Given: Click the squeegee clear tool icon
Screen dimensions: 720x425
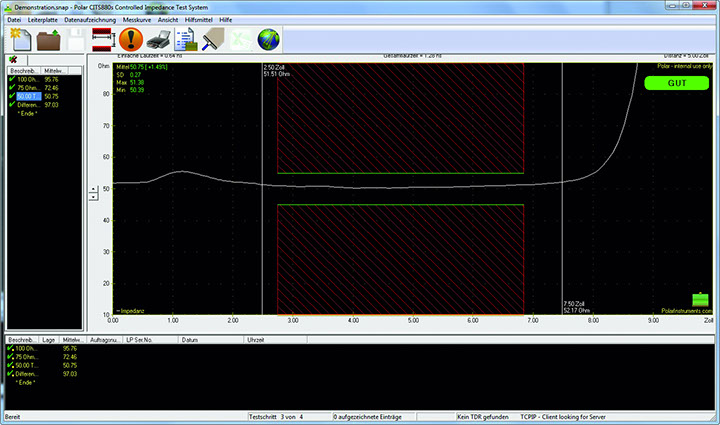Looking at the screenshot, I should click(213, 40).
